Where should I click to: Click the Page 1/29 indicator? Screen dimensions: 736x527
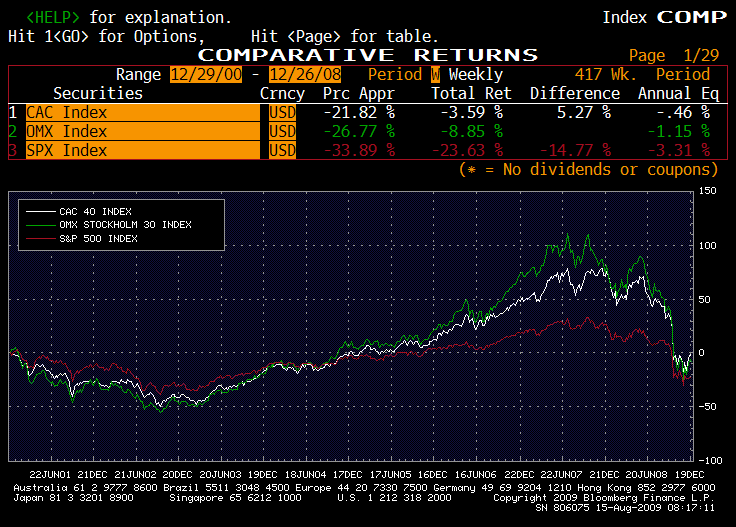pyautogui.click(x=674, y=55)
